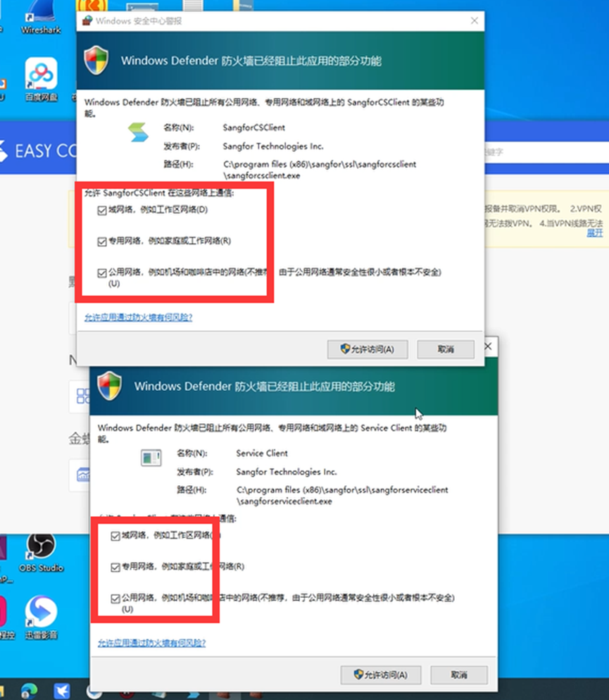Click 允许访问 for SangforCSClient

(x=367, y=349)
